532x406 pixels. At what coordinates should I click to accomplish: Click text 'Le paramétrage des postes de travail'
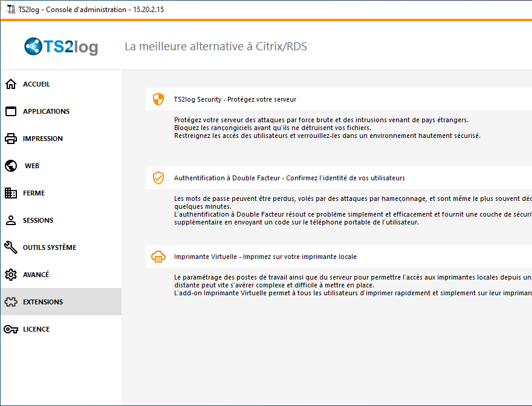pyautogui.click(x=231, y=277)
